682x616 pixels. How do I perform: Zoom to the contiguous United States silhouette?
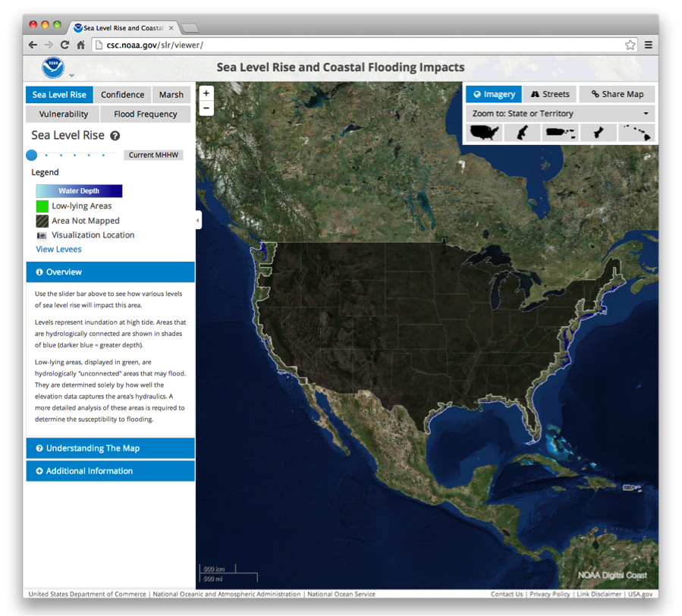482,133
